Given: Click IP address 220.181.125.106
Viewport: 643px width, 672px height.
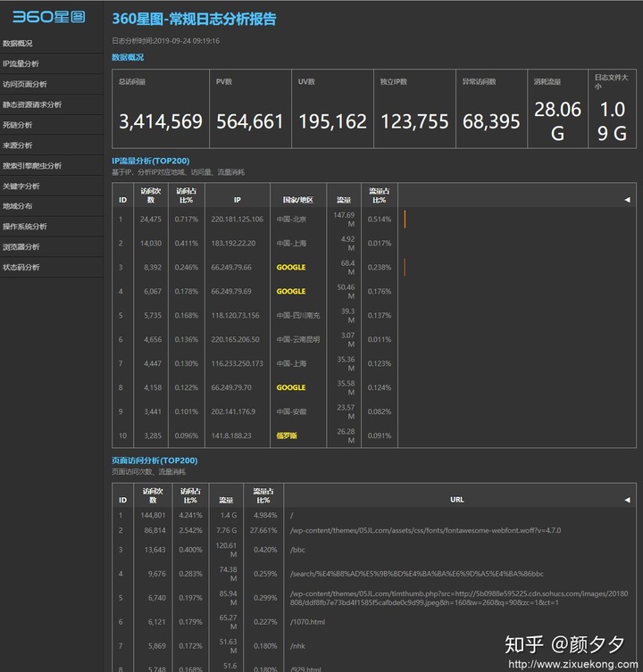Looking at the screenshot, I should pos(238,219).
